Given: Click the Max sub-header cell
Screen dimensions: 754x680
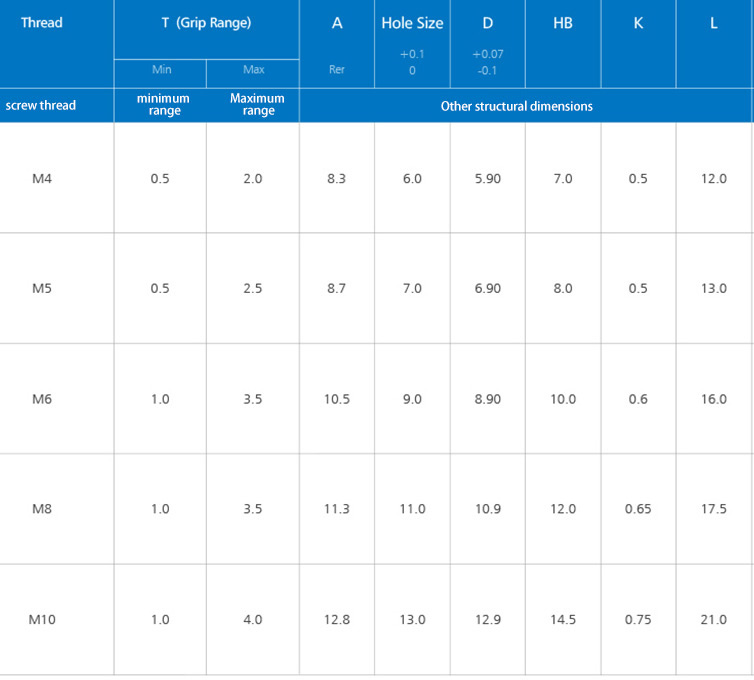Looking at the screenshot, I should click(x=253, y=71).
